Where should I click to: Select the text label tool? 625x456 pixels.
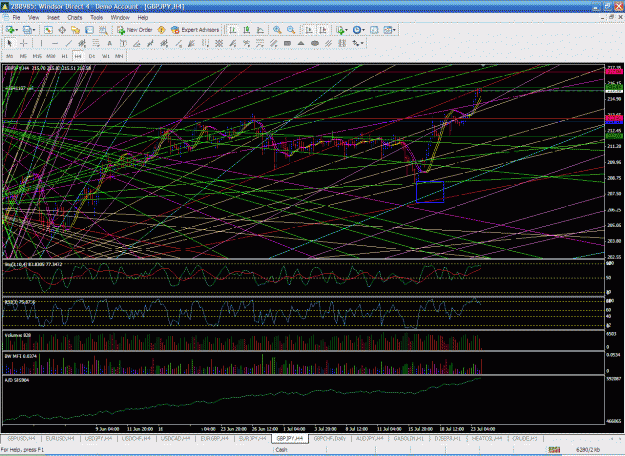110,43
